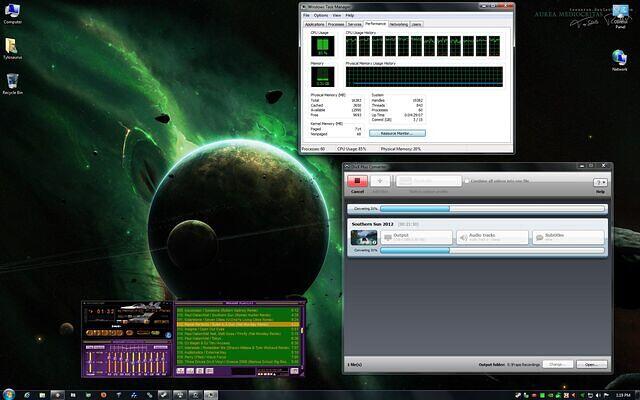Switch to the Processes tab
This screenshot has width=640, height=400.
pyautogui.click(x=336, y=23)
